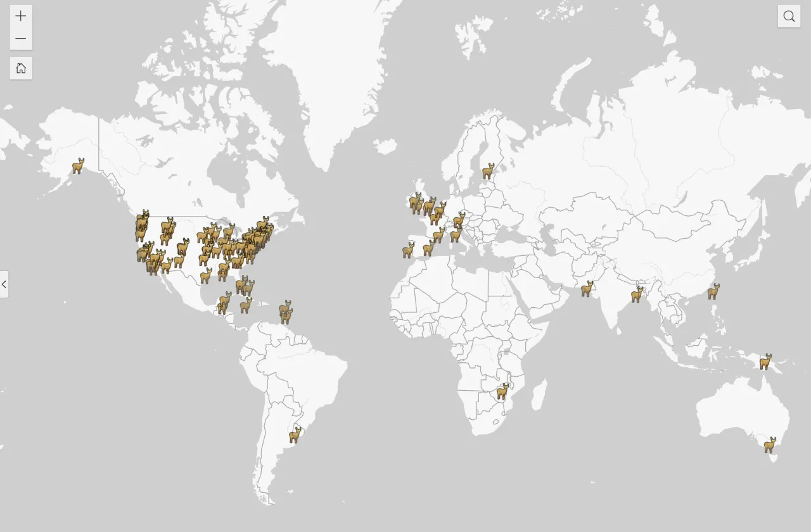The image size is (811, 532).
Task: Open the deer marker near Bangladesh
Action: pyautogui.click(x=637, y=294)
